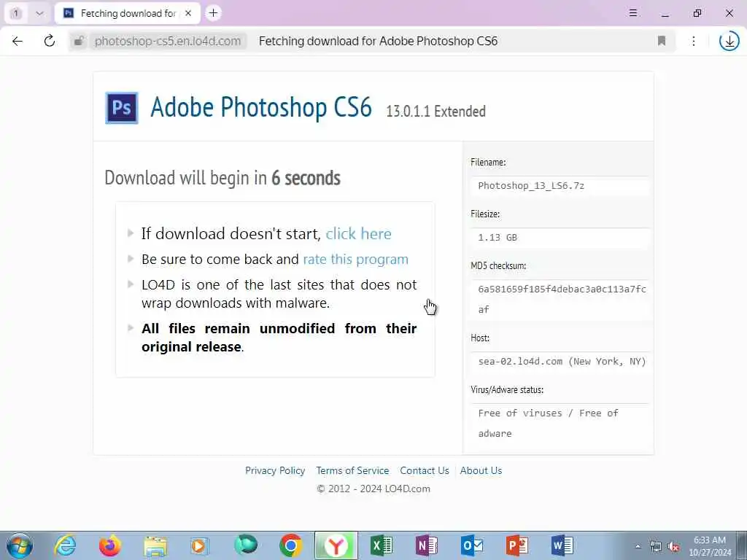
Task: Launch Firefox from the taskbar
Action: point(110,545)
